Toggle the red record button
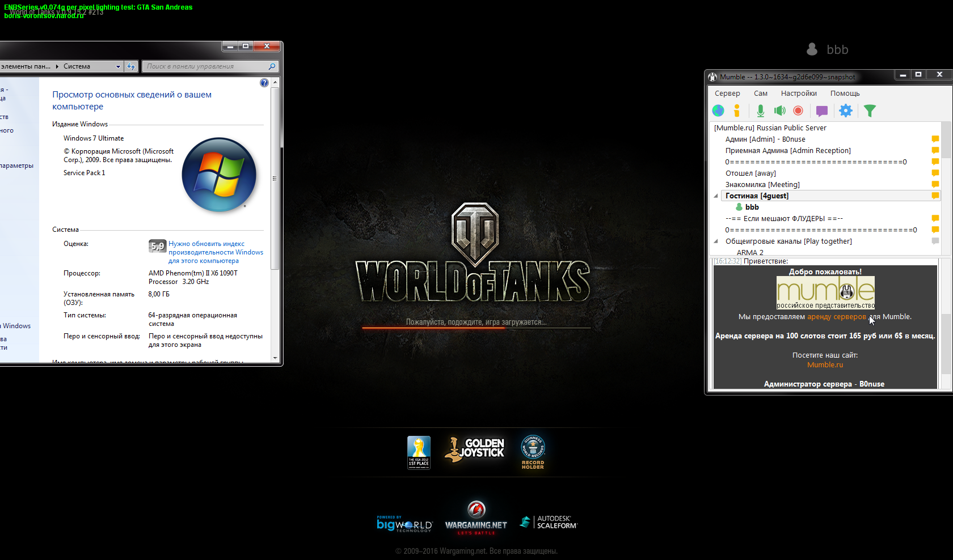This screenshot has height=560, width=953. [x=798, y=111]
